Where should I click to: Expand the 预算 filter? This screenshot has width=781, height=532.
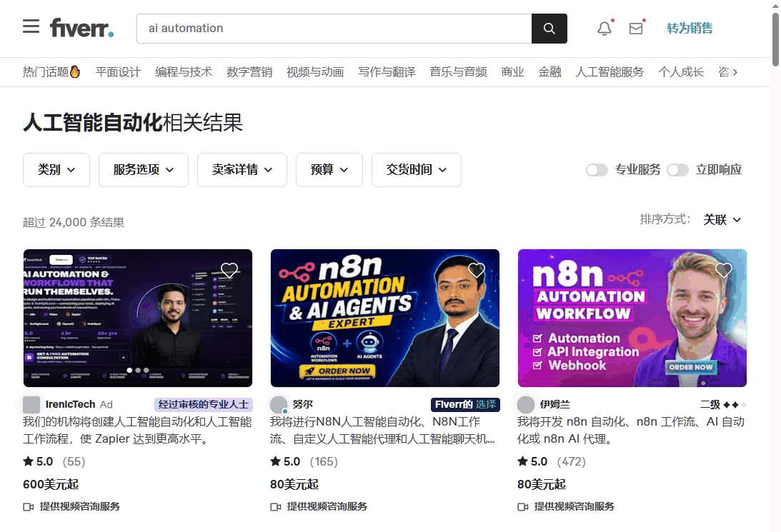pyautogui.click(x=329, y=170)
